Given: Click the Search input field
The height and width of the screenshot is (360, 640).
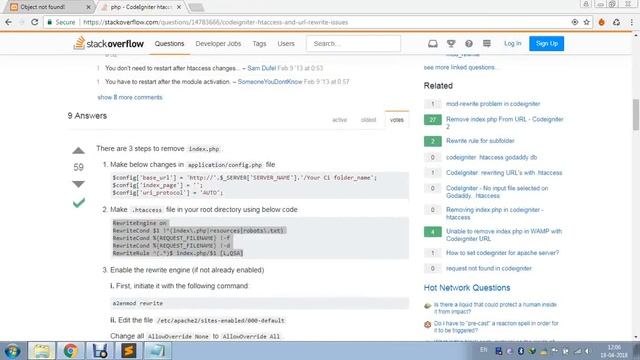Looking at the screenshot, I should [353, 43].
